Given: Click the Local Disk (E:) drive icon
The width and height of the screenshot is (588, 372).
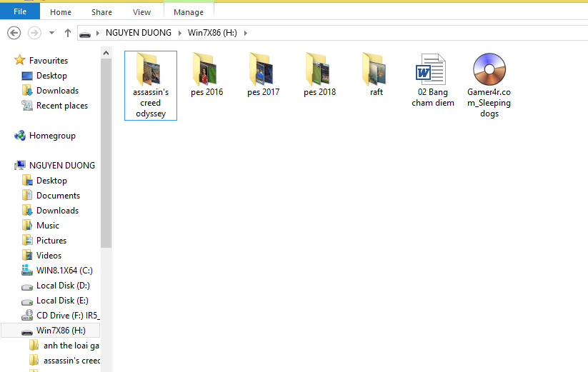Looking at the screenshot, I should (27, 302).
